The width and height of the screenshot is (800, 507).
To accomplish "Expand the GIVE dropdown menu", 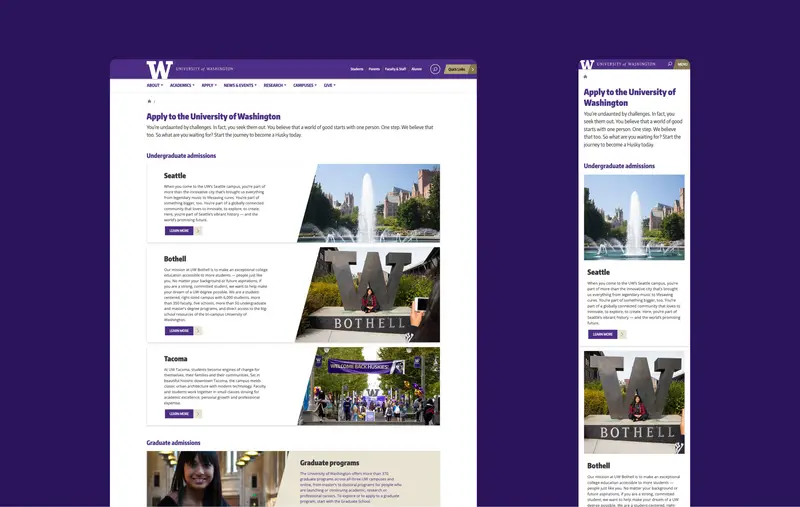I will tap(330, 85).
